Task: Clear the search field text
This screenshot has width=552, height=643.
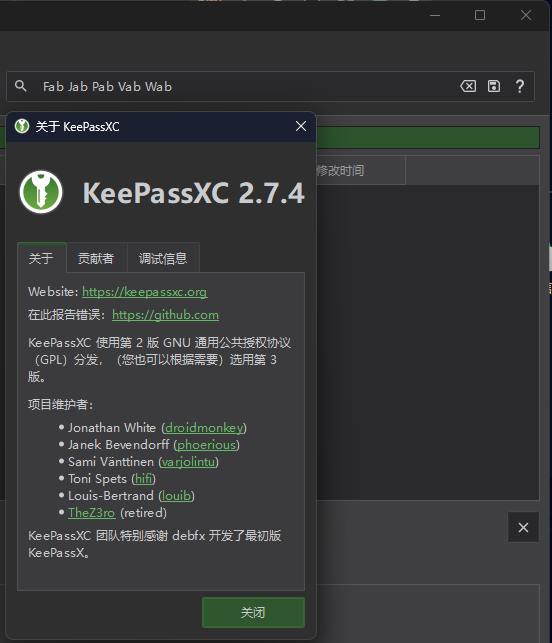Action: pos(468,86)
